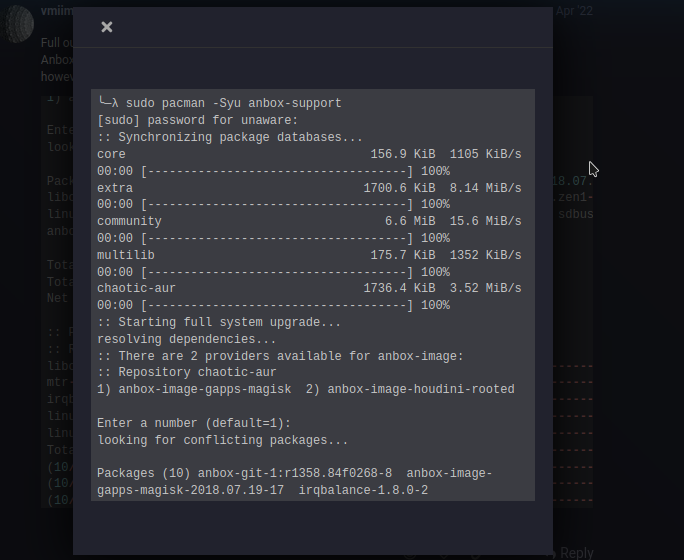Click the '15.6 MiB/s' speed value
The image size is (684, 560).
tap(486, 222)
